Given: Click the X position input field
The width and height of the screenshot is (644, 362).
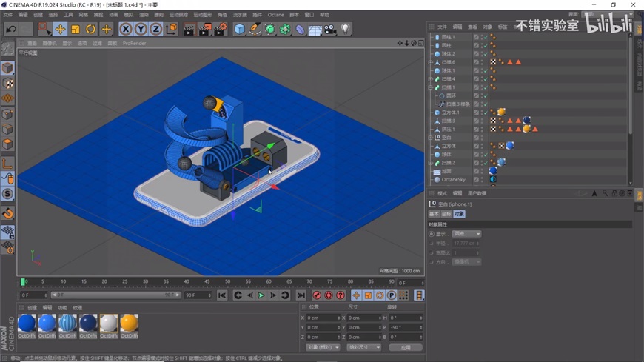Looking at the screenshot, I should [322, 318].
